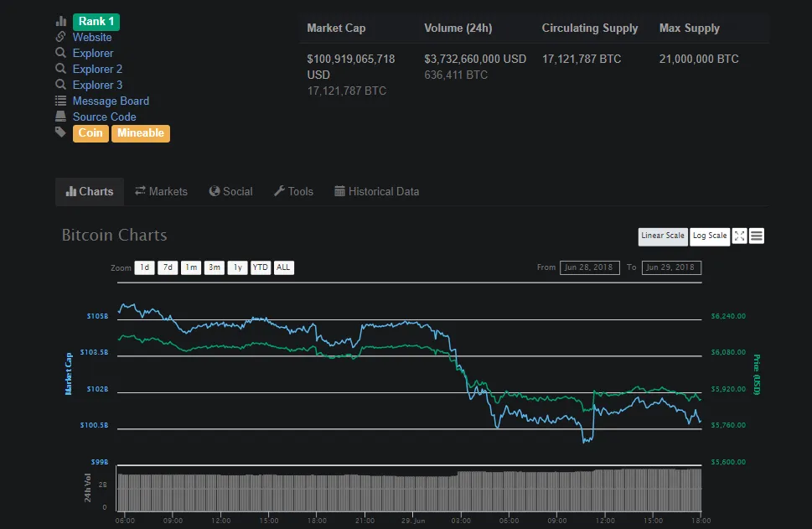This screenshot has width=812, height=529.
Task: Click the Mineable tag
Action: (141, 133)
